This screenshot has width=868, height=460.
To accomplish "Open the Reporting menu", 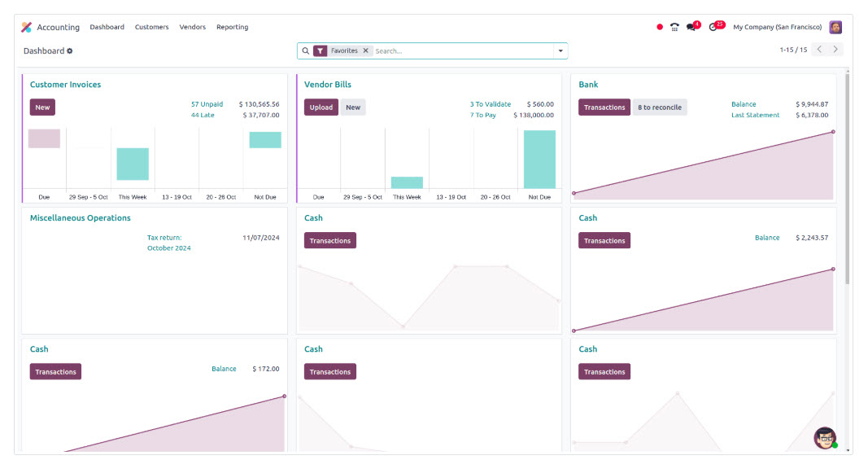I will pyautogui.click(x=232, y=27).
